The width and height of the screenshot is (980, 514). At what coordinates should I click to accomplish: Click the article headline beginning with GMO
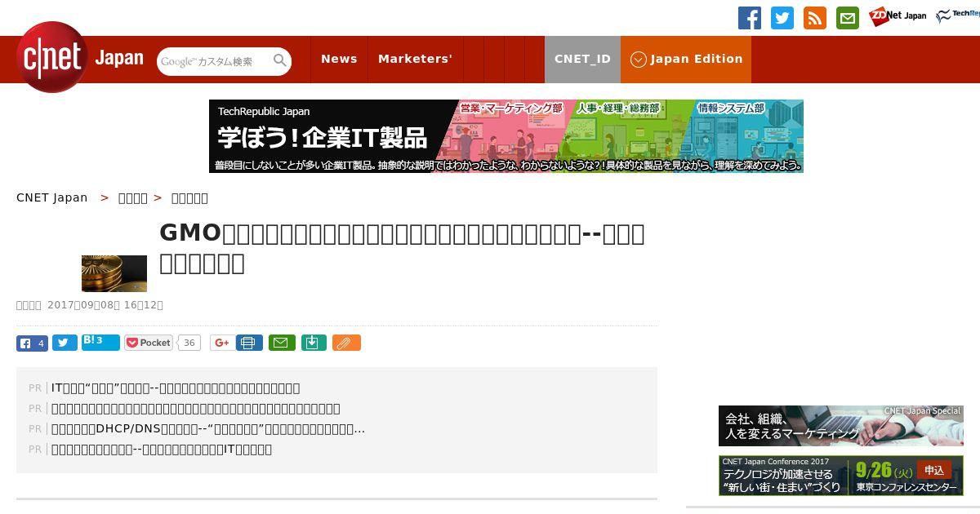[x=402, y=248]
